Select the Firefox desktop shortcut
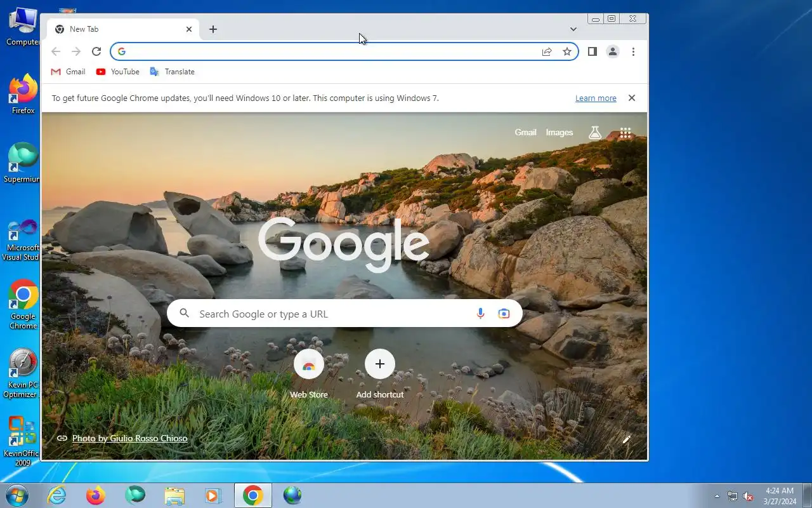The width and height of the screenshot is (812, 508). click(23, 94)
